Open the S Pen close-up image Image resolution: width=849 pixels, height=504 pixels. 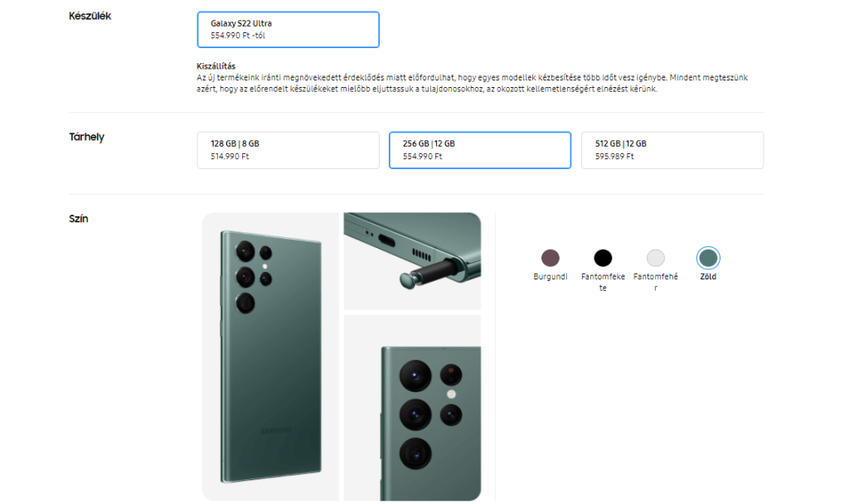[412, 261]
